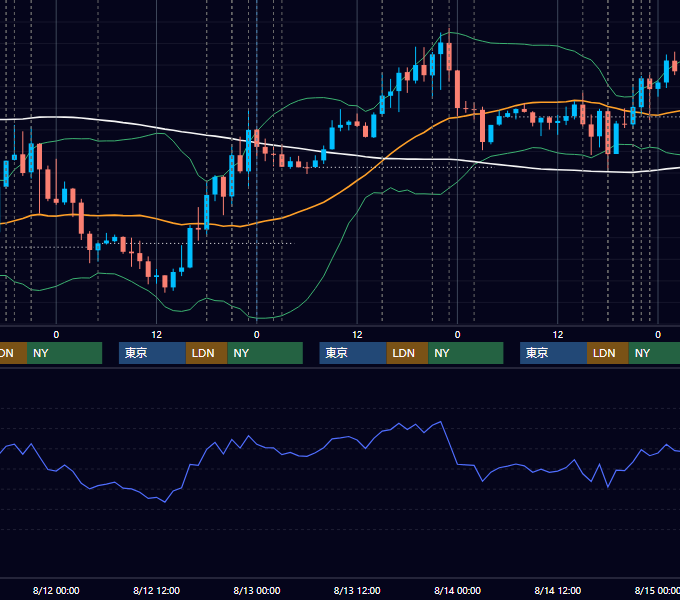Click the 8/12 00:00 date label
Screen dimensions: 680x600
pyautogui.click(x=56, y=590)
